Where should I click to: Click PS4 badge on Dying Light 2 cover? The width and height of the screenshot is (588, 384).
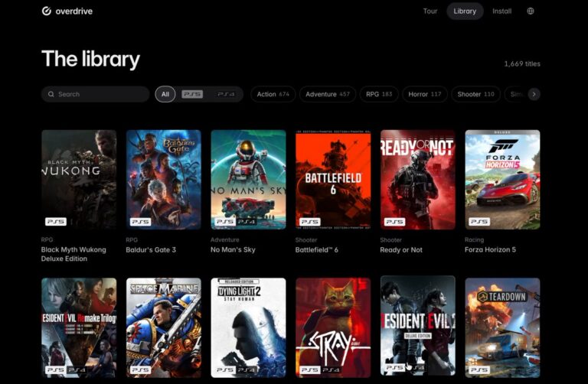tap(247, 369)
